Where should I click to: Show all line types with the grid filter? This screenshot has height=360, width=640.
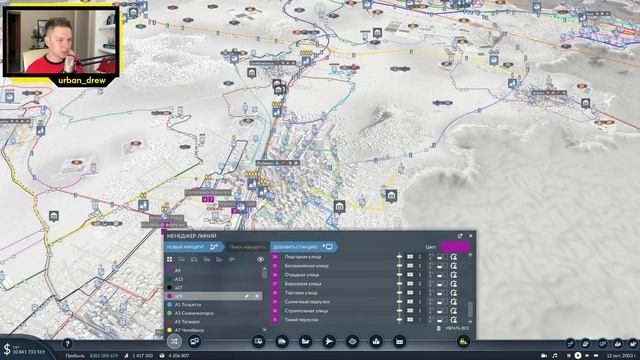point(169,260)
